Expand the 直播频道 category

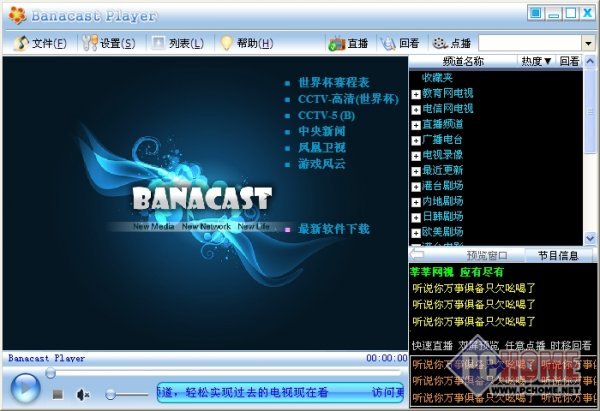416,125
